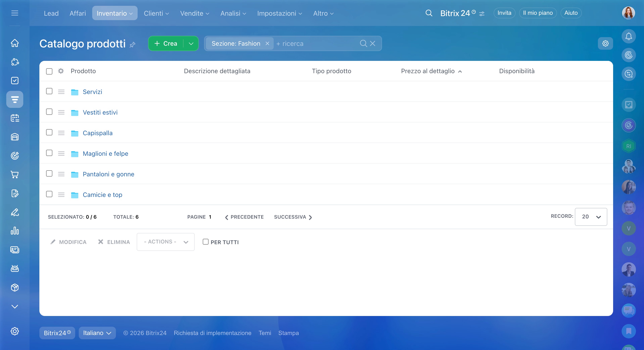Open grid settings gear next to Prodotto
This screenshot has width=644, height=350.
pos(61,71)
